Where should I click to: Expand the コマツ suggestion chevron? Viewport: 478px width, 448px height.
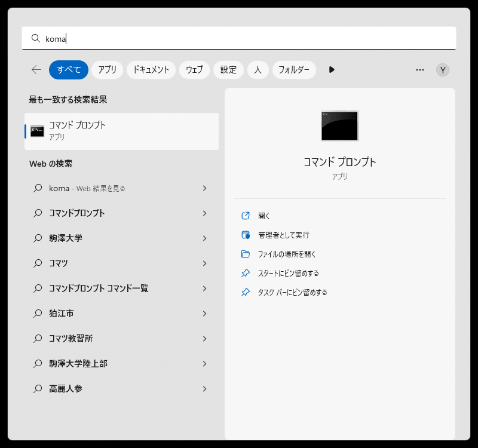pos(204,263)
